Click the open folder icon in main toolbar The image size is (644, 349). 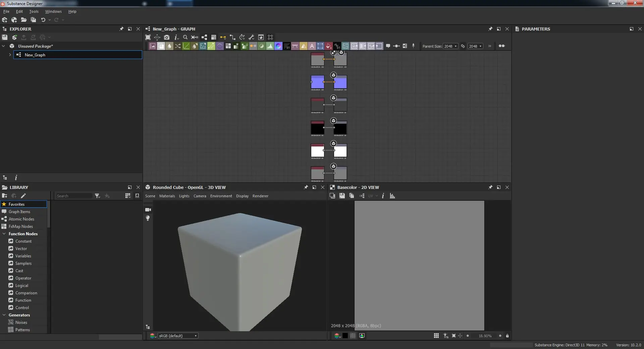(24, 20)
